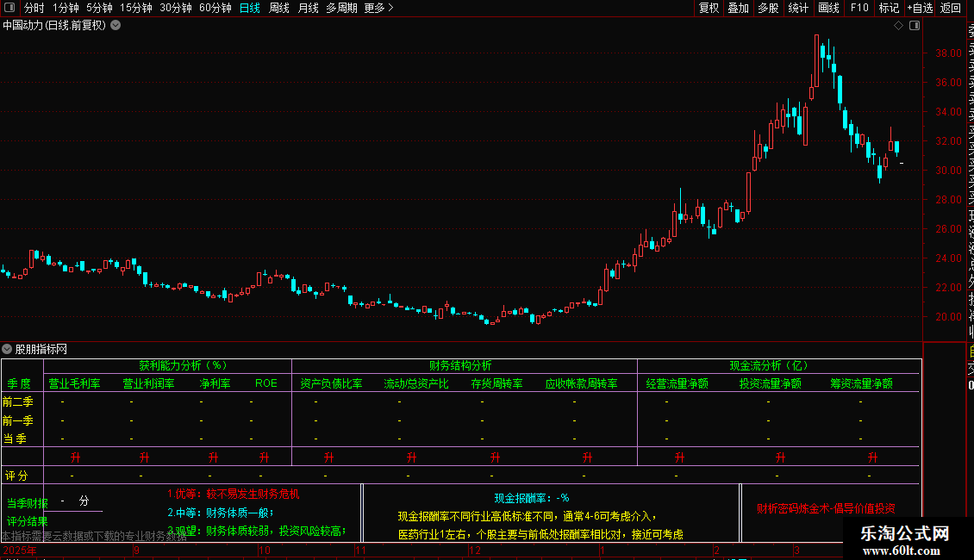Open the 多周期 multi-period view
Screen dimensions: 974x560
click(341, 8)
